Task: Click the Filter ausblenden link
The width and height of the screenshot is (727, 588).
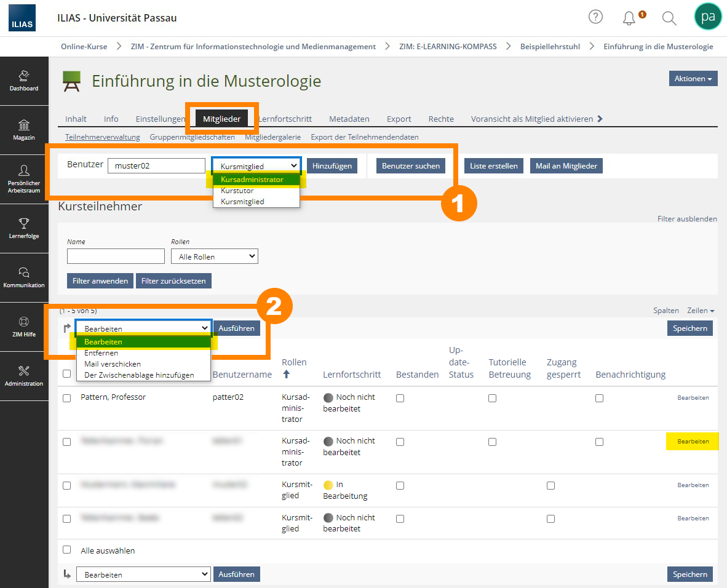Action: (x=687, y=218)
